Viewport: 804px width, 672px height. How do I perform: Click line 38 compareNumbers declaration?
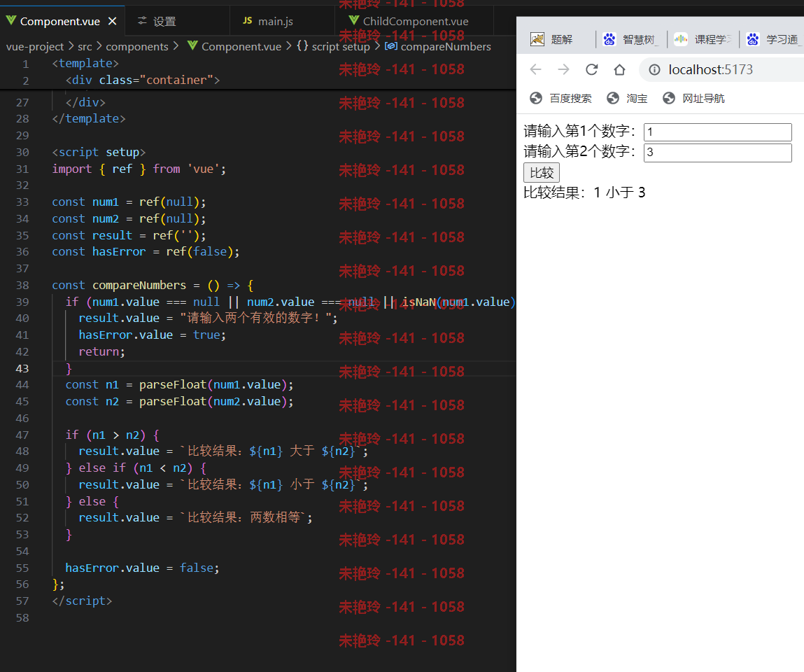coord(153,285)
